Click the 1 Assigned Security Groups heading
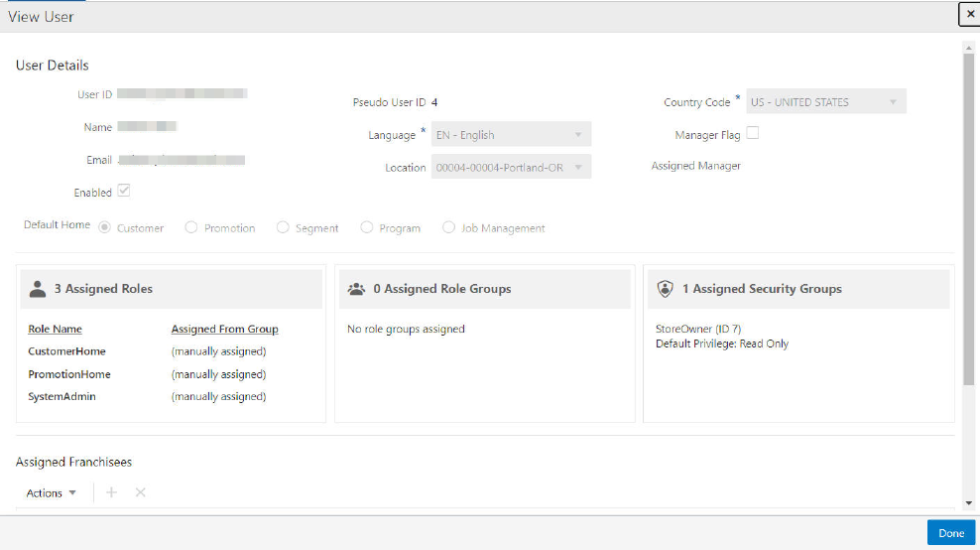The height and width of the screenshot is (550, 980). tap(762, 289)
